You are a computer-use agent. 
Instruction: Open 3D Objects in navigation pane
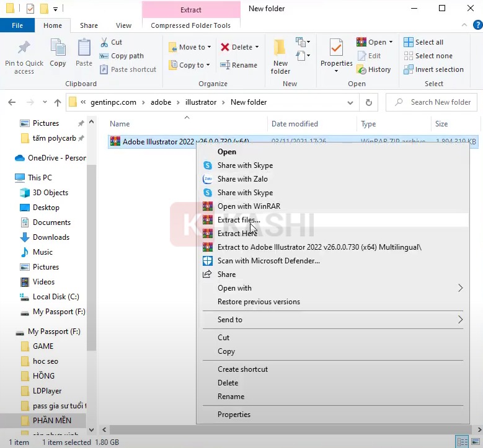coord(44,193)
